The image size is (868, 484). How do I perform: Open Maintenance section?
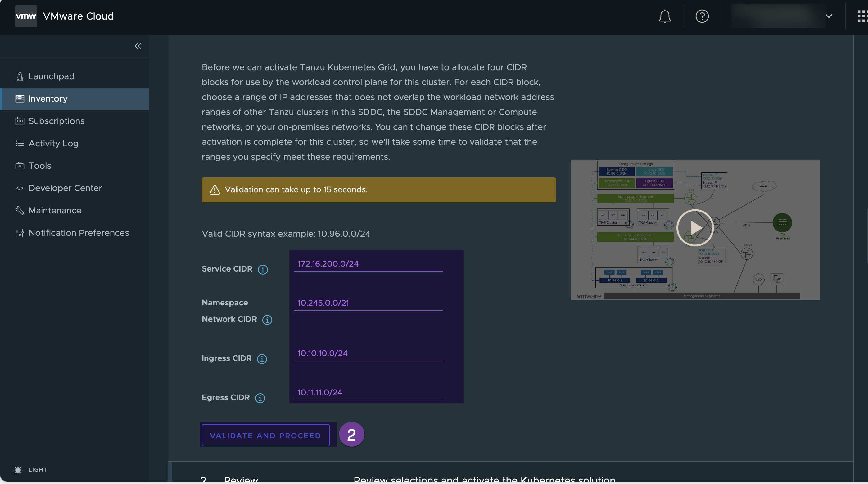(x=75, y=210)
